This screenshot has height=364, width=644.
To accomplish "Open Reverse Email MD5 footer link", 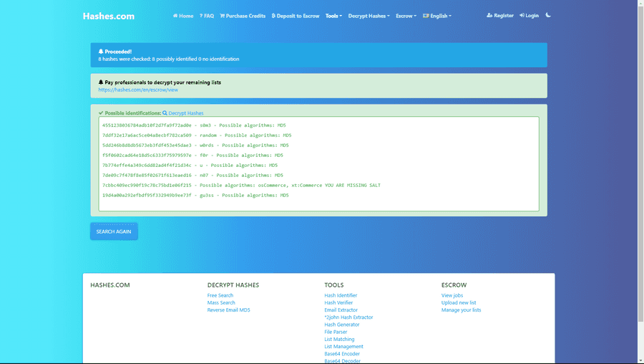I will pos(228,310).
